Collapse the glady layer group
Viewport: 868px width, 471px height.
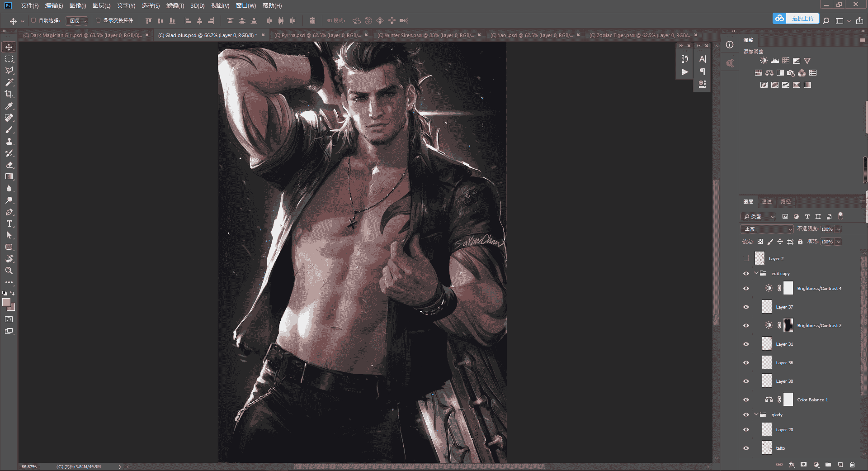pos(756,414)
